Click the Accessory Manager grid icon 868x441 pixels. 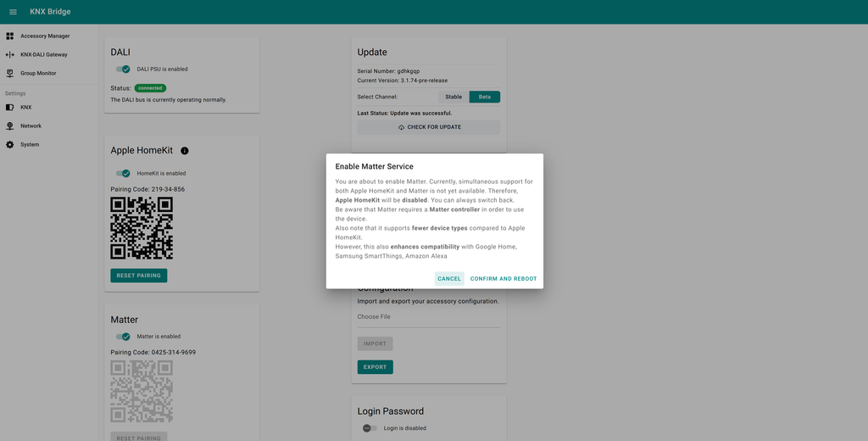click(9, 36)
